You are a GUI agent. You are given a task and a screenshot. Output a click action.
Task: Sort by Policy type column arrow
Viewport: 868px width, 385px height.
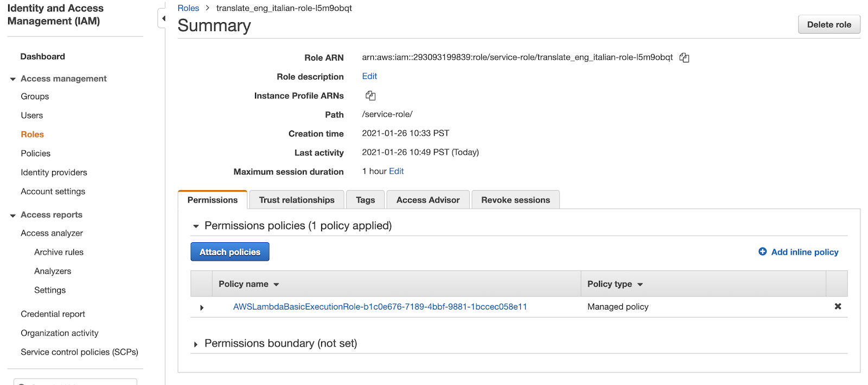640,285
